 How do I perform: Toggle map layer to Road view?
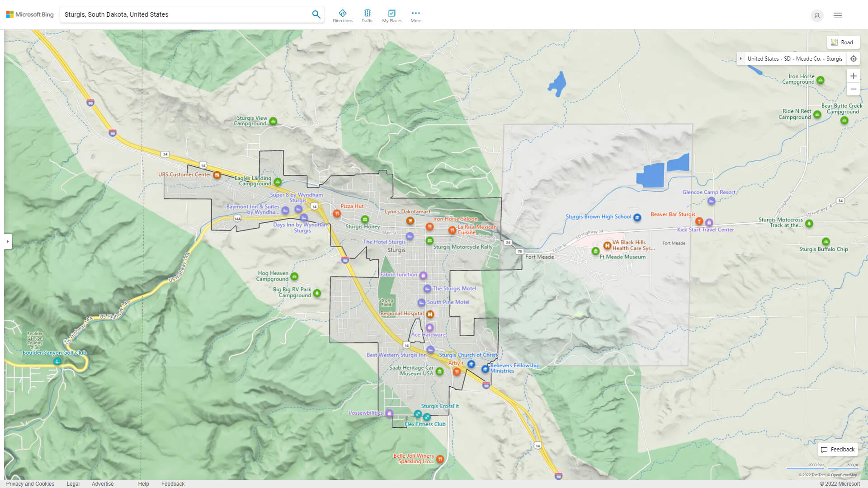pyautogui.click(x=842, y=42)
